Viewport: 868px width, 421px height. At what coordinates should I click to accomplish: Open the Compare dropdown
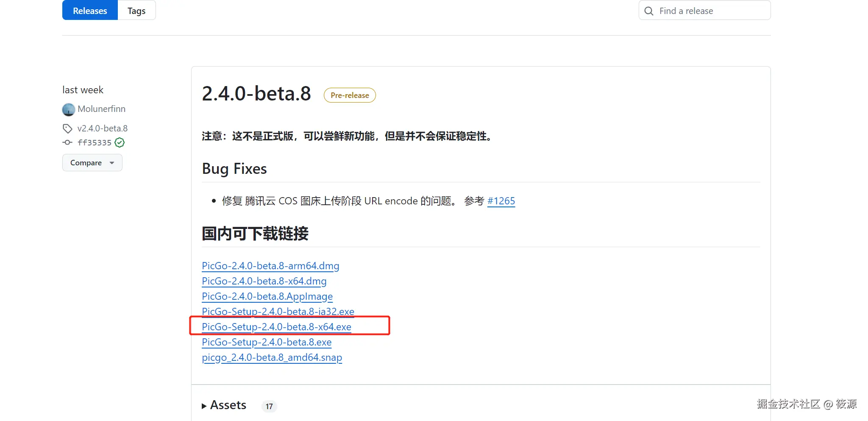92,163
